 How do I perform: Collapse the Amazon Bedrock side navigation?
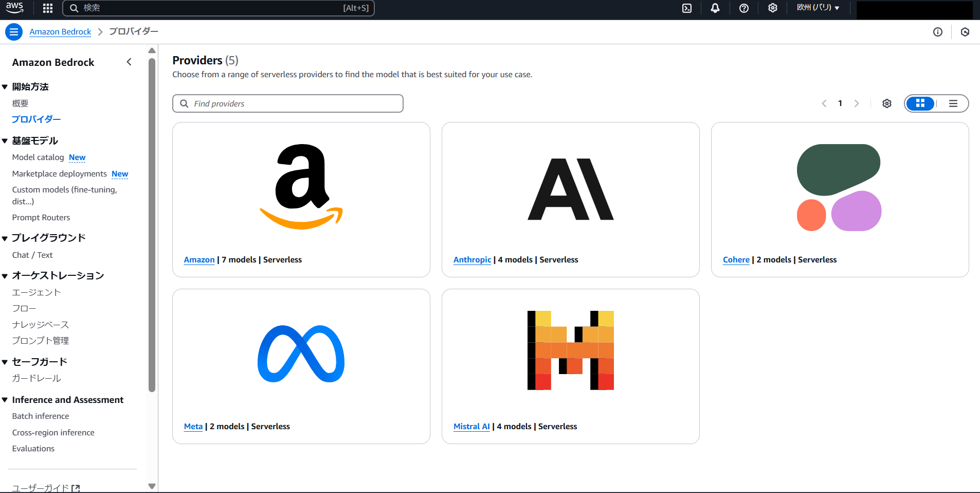(x=129, y=62)
